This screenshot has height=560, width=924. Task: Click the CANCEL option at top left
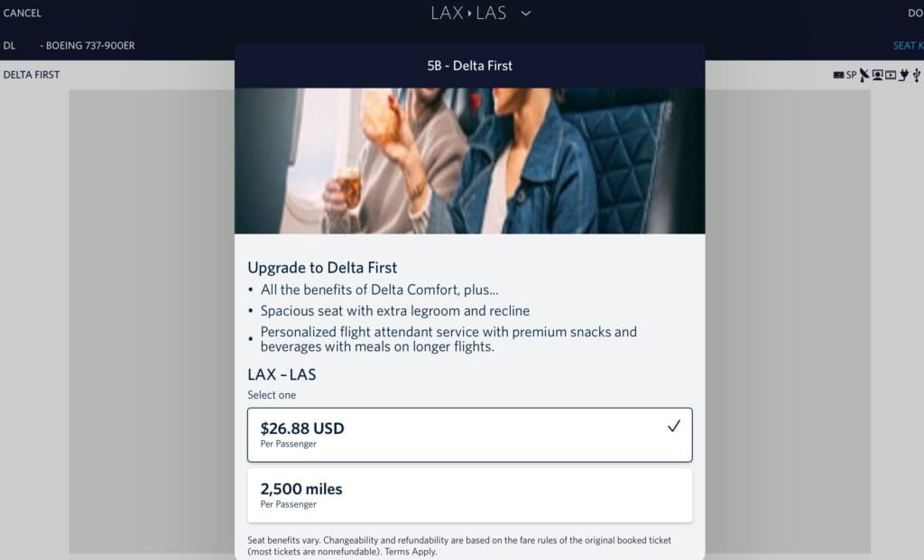pos(22,13)
